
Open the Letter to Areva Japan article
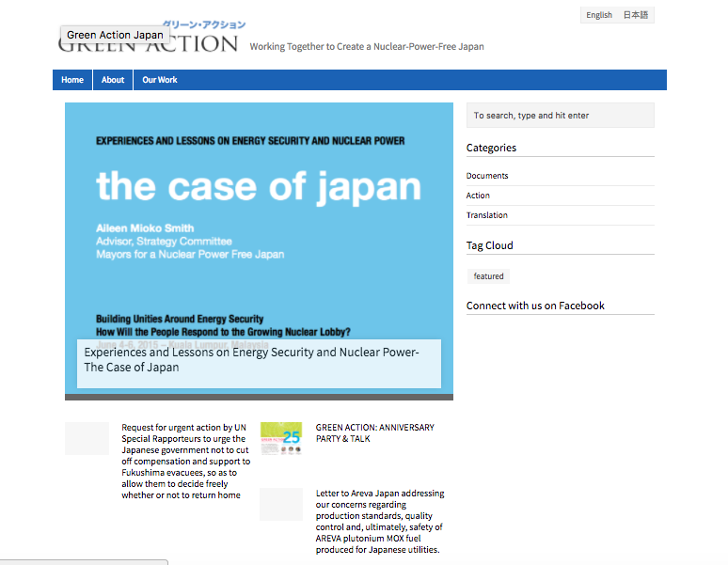(380, 521)
